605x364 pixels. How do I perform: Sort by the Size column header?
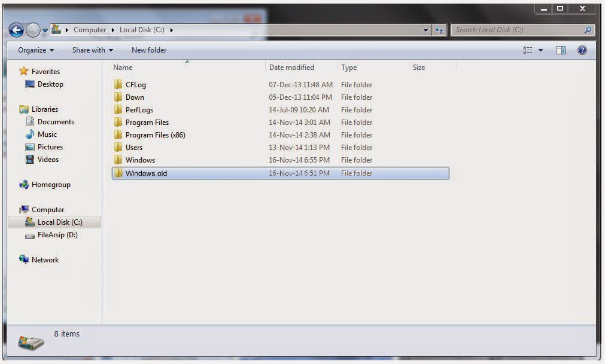(419, 68)
